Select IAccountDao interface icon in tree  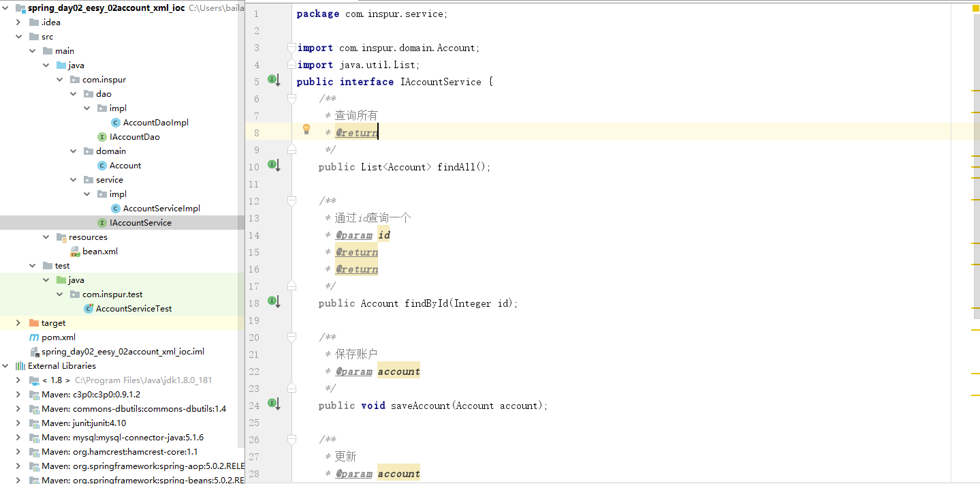tap(102, 137)
